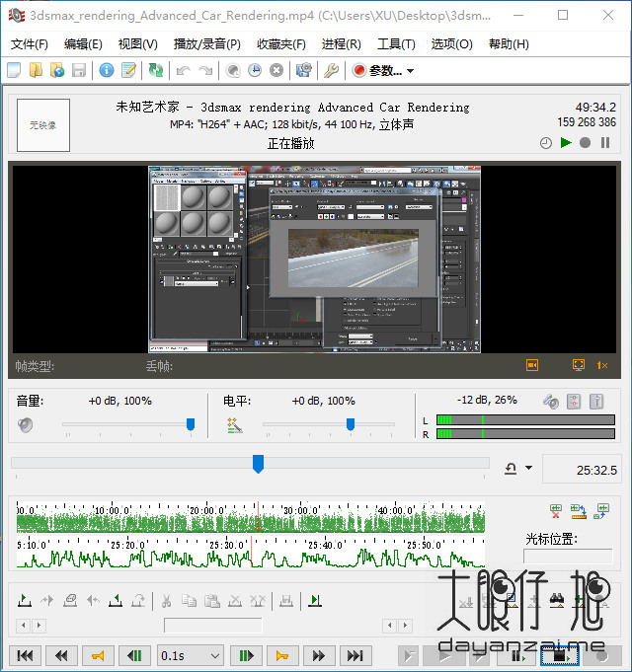Remove waveform selection with red X icon
Viewport: 632px width, 672px height.
coord(556,511)
